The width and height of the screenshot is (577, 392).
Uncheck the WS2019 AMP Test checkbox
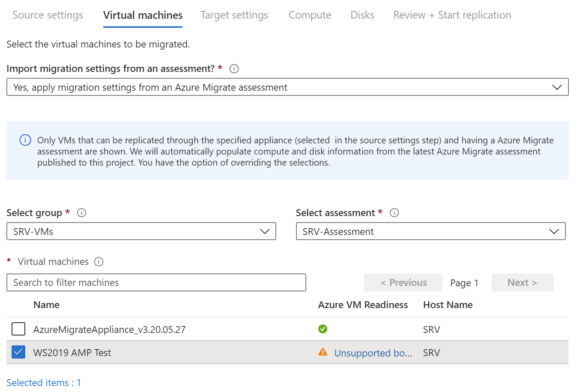18,352
